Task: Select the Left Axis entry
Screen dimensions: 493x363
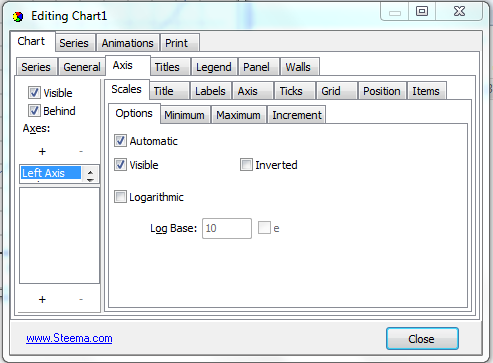Action: [x=51, y=173]
